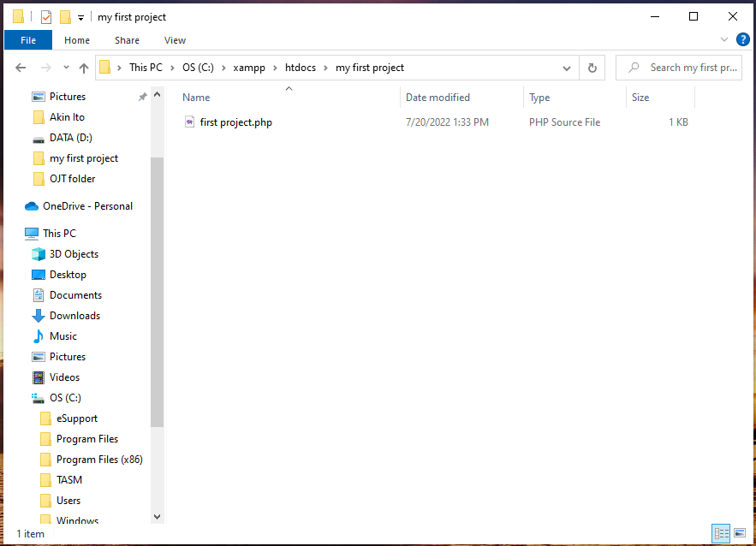This screenshot has height=546, width=756.
Task: Open the Akin Ito folder
Action: [x=67, y=117]
